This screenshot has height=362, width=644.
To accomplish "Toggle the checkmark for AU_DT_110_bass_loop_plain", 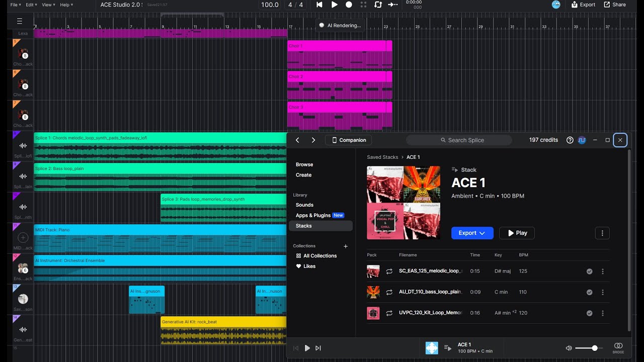I will tap(589, 292).
